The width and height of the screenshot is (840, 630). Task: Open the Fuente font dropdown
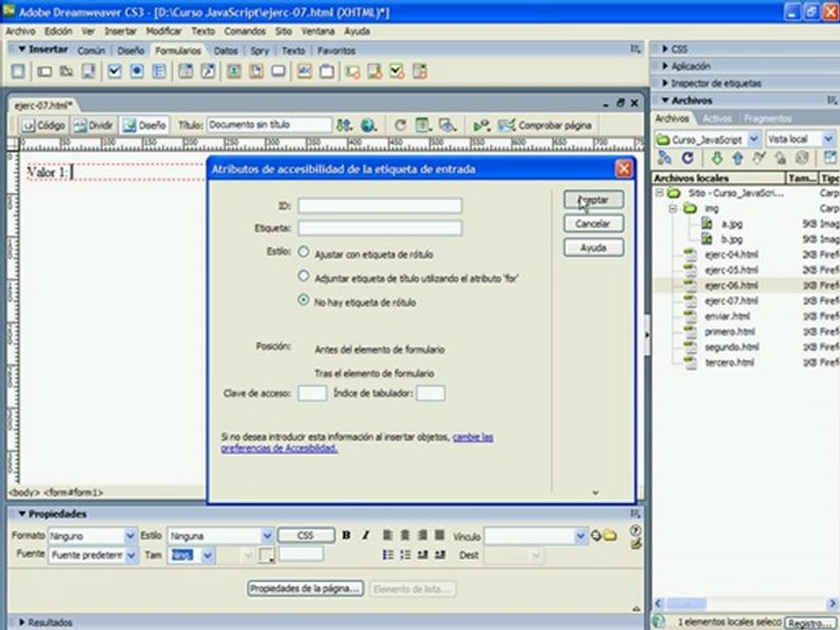tap(131, 556)
